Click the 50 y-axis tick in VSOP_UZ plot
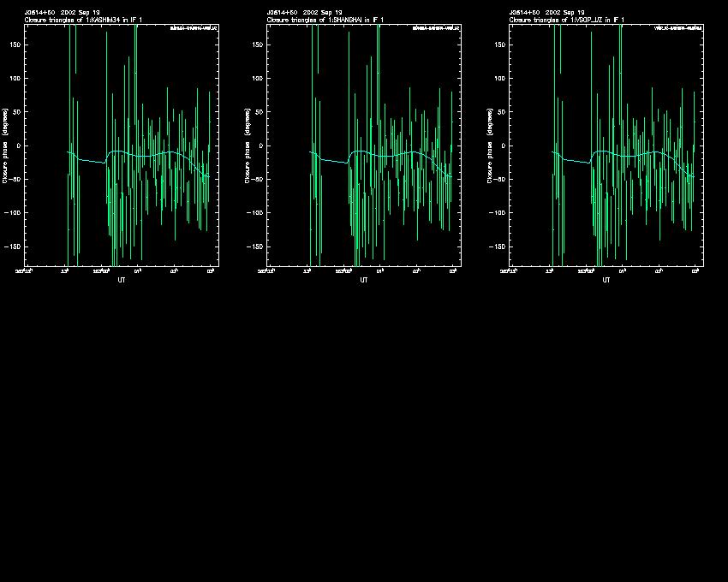The width and height of the screenshot is (728, 582). tap(503, 112)
